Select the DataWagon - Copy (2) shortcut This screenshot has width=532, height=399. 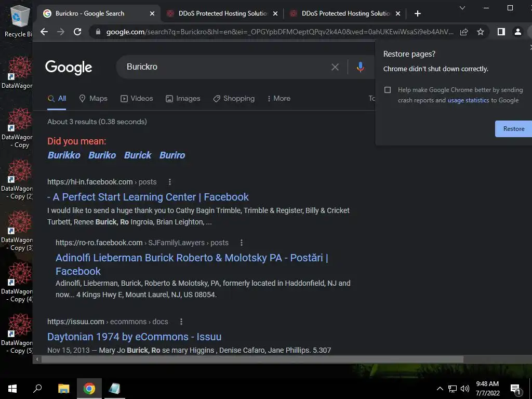pyautogui.click(x=18, y=179)
